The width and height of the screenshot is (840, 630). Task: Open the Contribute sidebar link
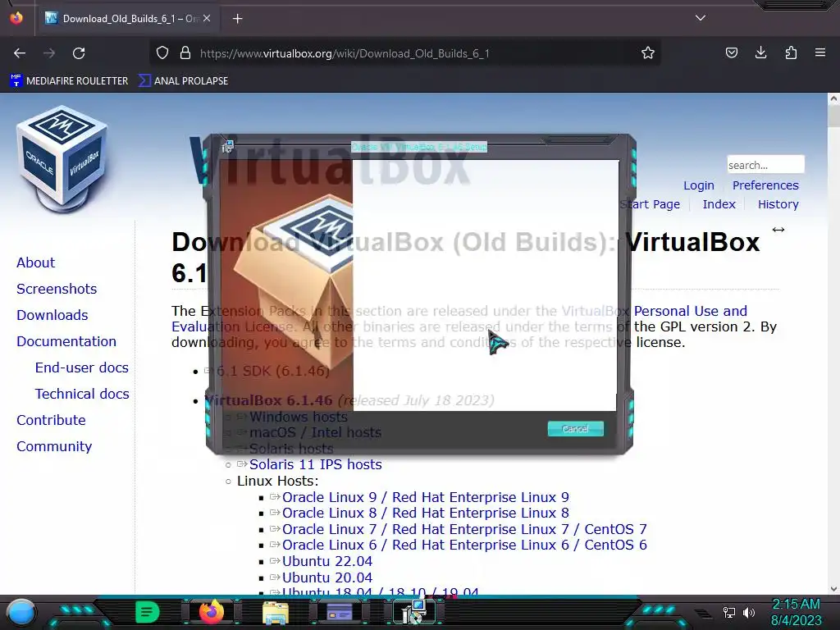tap(51, 420)
